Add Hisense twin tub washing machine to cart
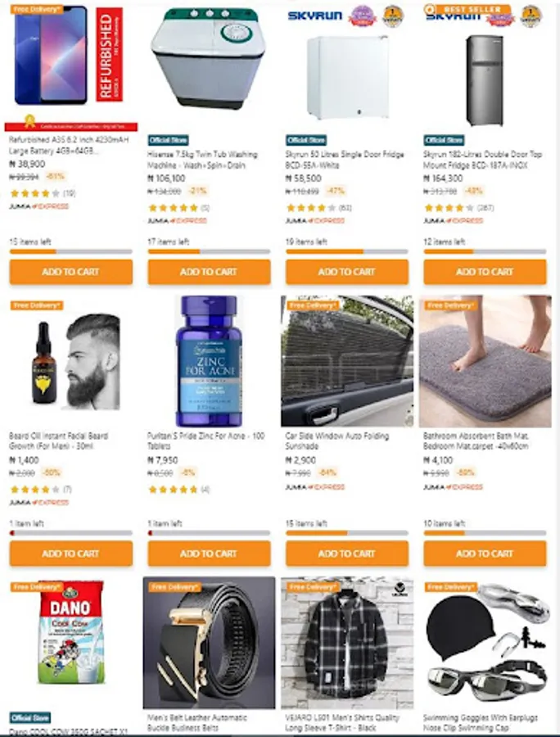 (209, 272)
